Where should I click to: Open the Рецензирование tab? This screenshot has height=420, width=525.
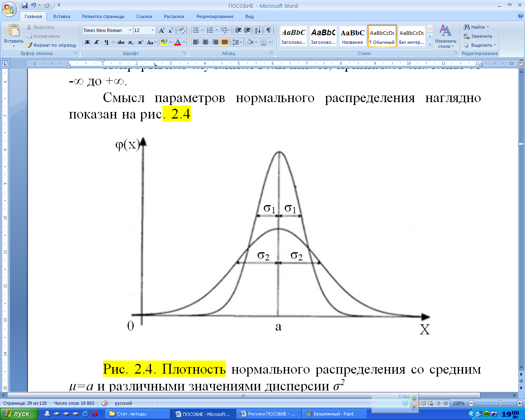tap(215, 16)
